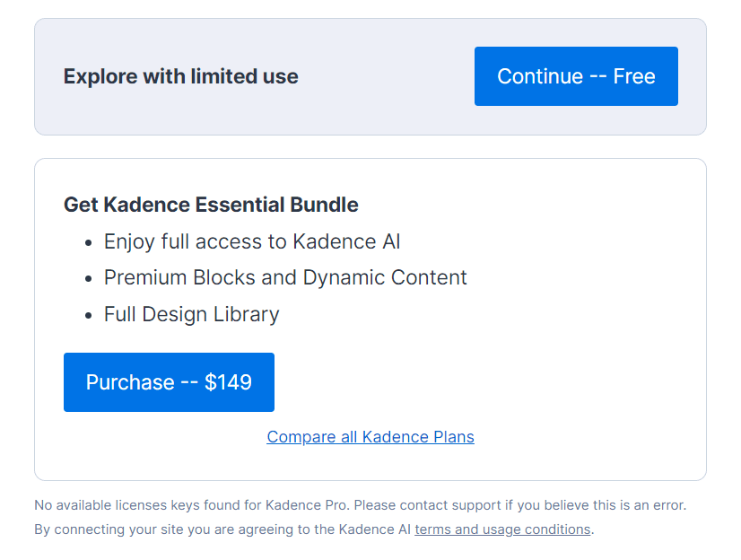
Task: Click the Purchase -- $149 button
Action: coord(169,382)
